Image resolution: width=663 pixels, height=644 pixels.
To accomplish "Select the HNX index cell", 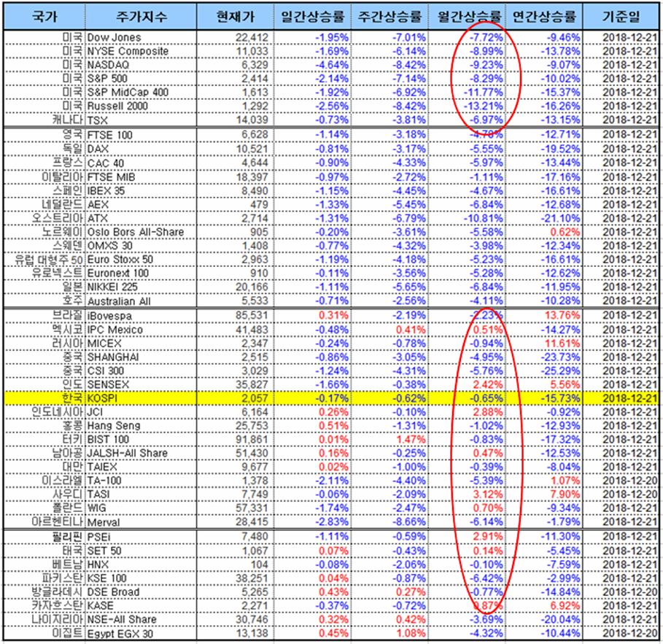I will pyautogui.click(x=141, y=565).
